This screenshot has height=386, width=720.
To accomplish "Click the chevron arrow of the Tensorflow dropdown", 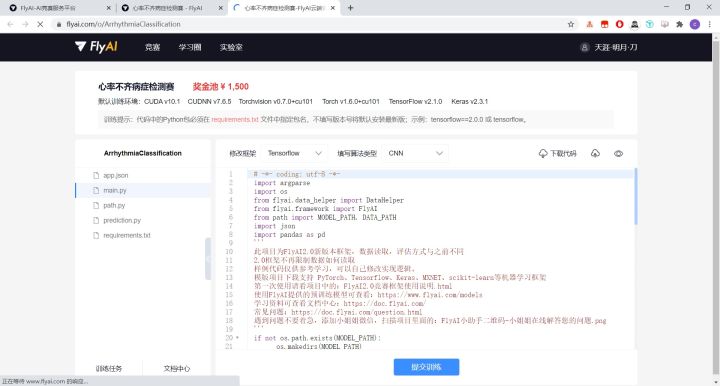I will (x=318, y=153).
